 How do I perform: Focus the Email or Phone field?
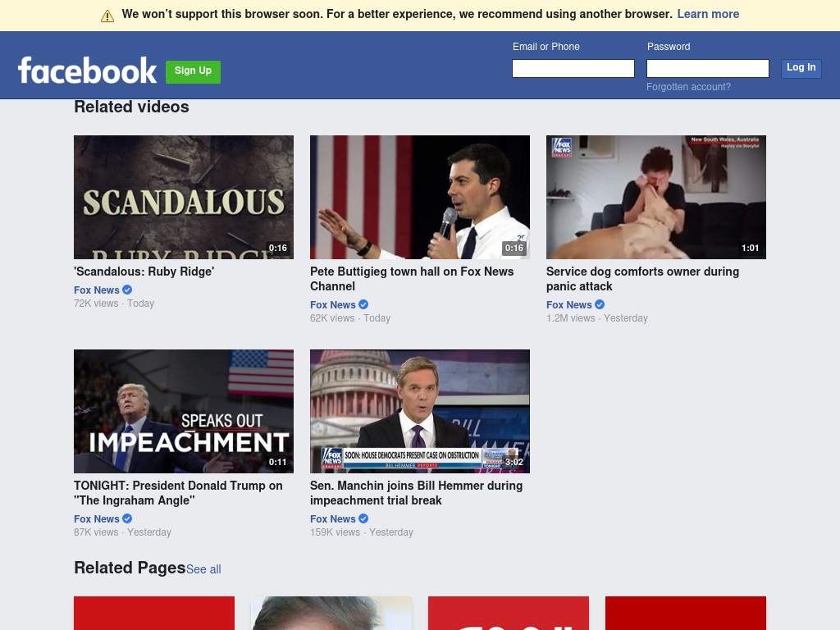click(573, 69)
